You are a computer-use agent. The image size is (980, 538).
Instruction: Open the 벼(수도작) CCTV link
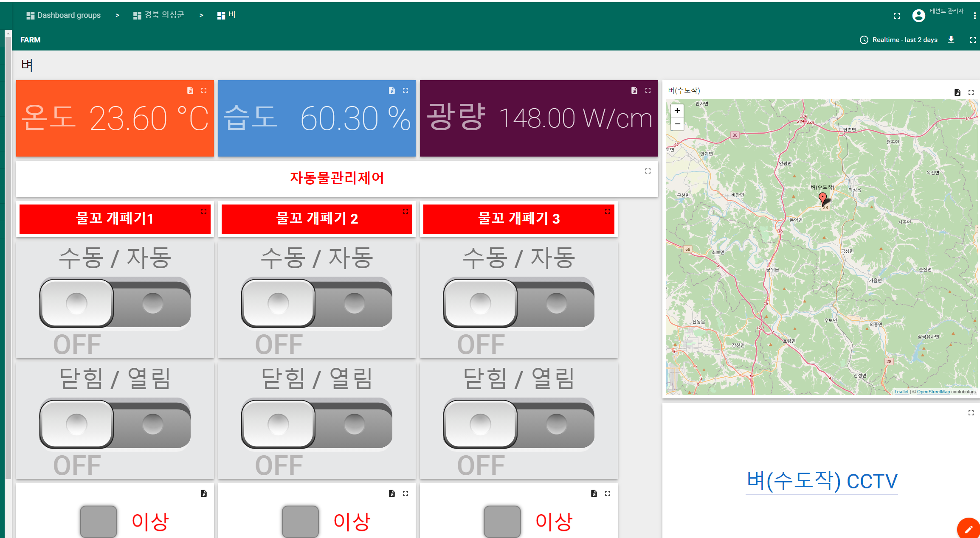(822, 481)
